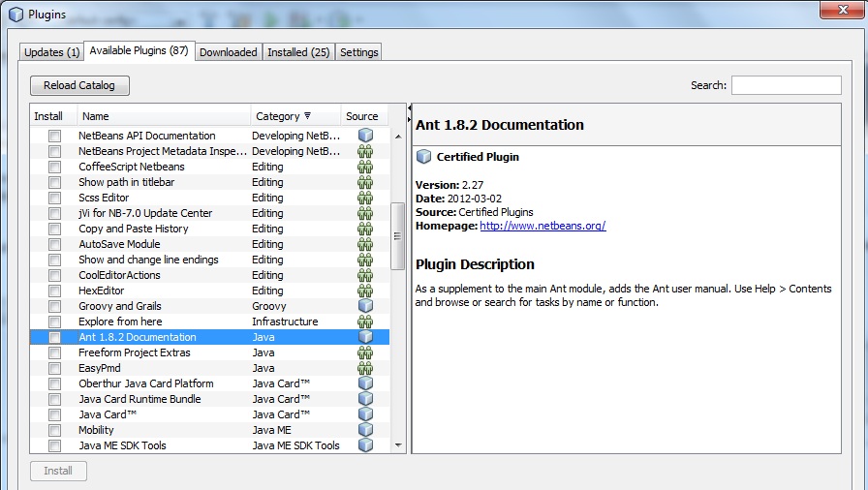This screenshot has width=868, height=490.
Task: Click the Install column header
Action: coord(53,116)
